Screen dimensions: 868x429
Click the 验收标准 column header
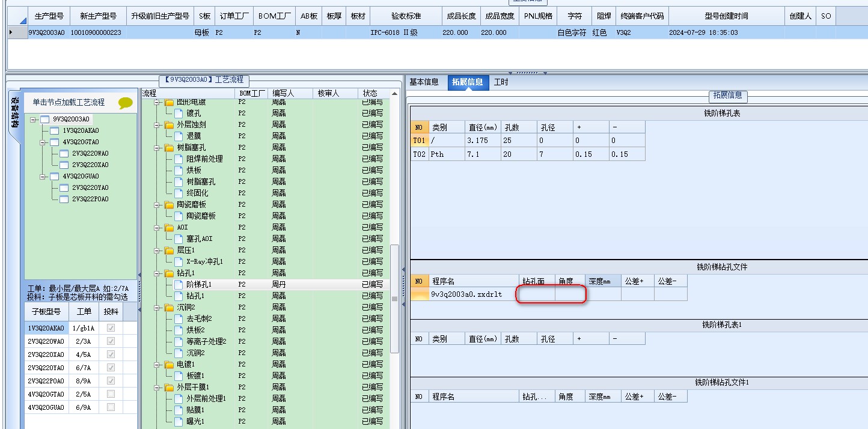point(406,16)
